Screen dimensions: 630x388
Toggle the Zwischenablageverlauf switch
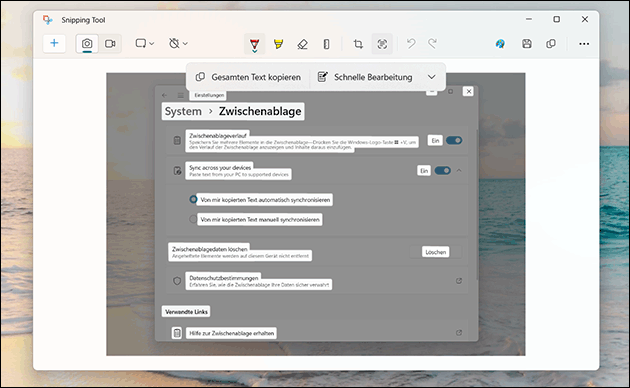(454, 140)
